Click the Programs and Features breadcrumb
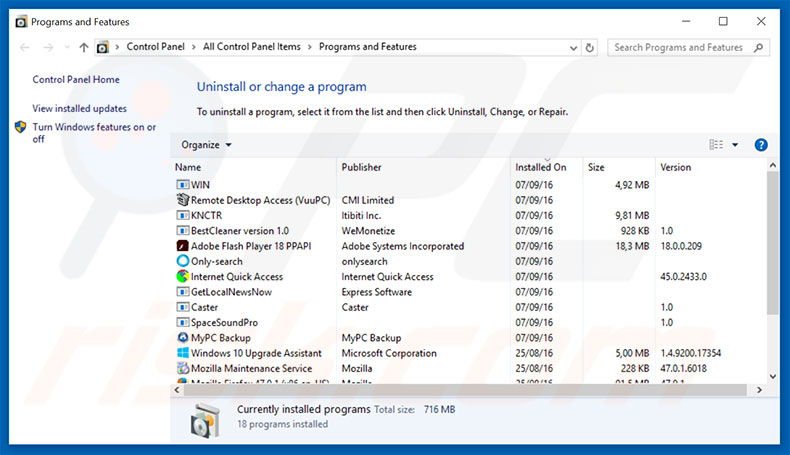 coord(368,47)
